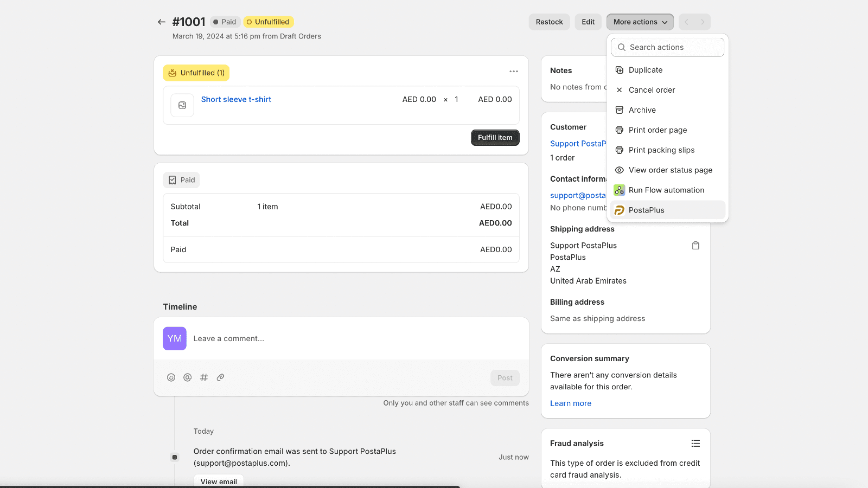Choose Print packing slips option
The width and height of the screenshot is (868, 488).
pyautogui.click(x=661, y=150)
